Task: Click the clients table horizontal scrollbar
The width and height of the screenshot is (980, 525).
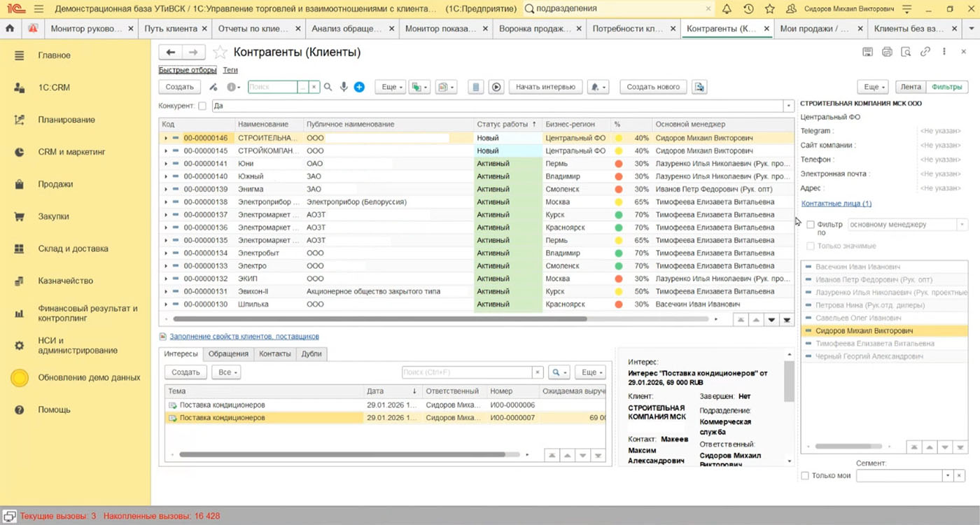Action: pyautogui.click(x=381, y=318)
